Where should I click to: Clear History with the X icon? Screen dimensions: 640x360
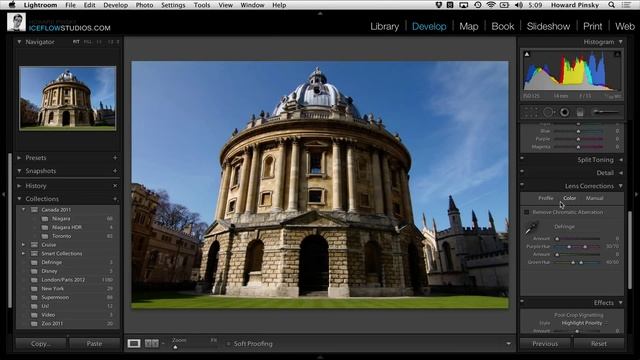click(x=115, y=186)
